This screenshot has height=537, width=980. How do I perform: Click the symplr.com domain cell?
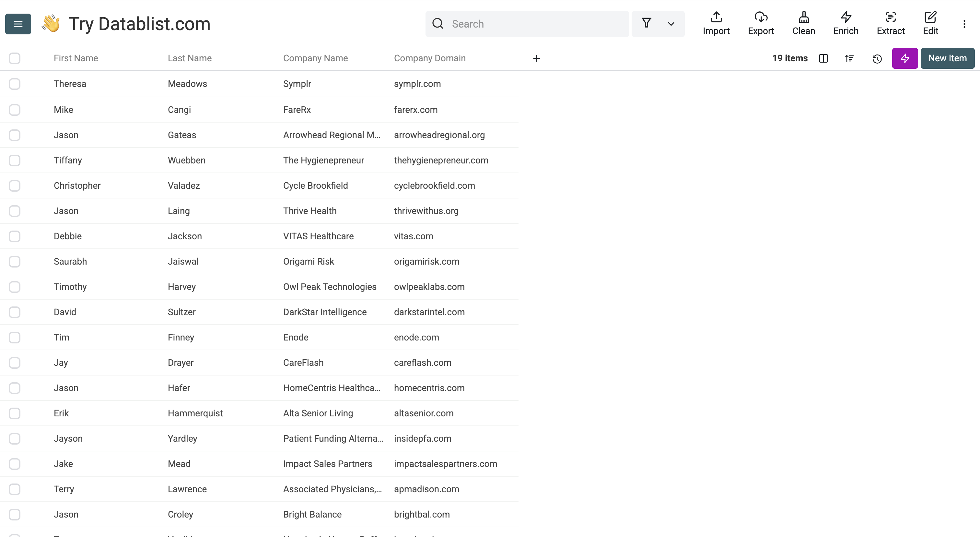[x=417, y=84]
